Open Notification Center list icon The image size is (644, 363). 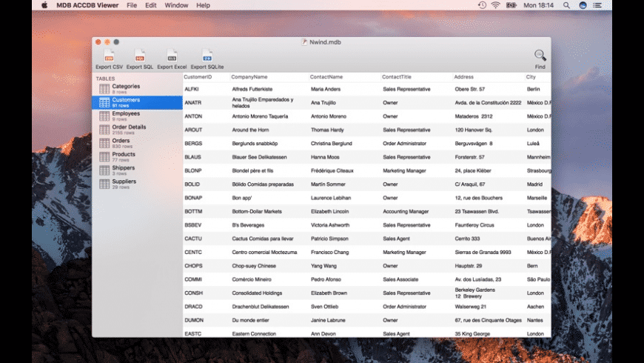coord(597,5)
